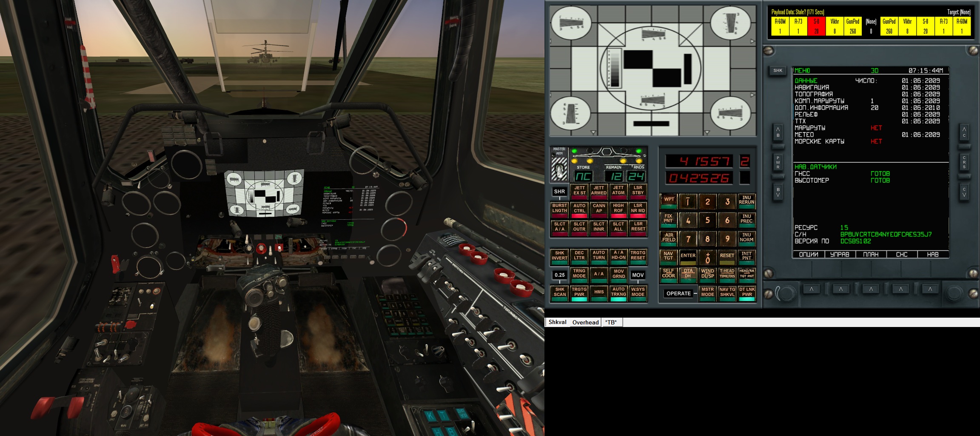Click the NAV TGT keypad button
Viewport: 980px width, 436px height.
pyautogui.click(x=669, y=257)
